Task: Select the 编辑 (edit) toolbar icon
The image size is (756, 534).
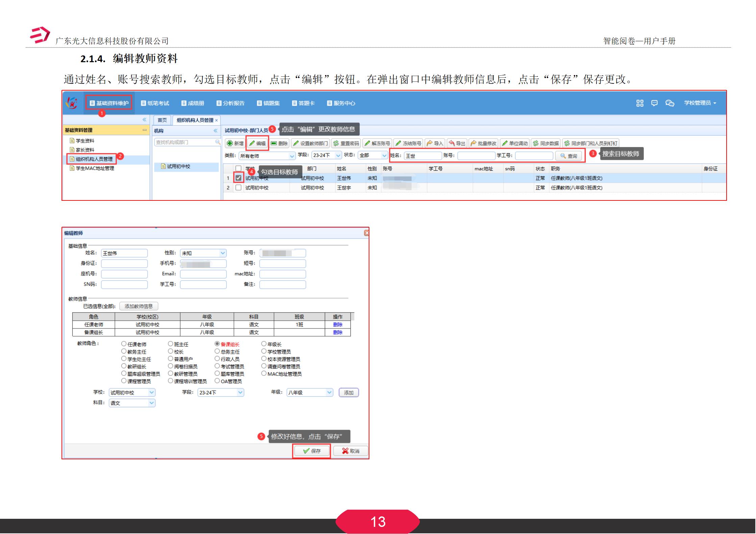Action: [258, 143]
